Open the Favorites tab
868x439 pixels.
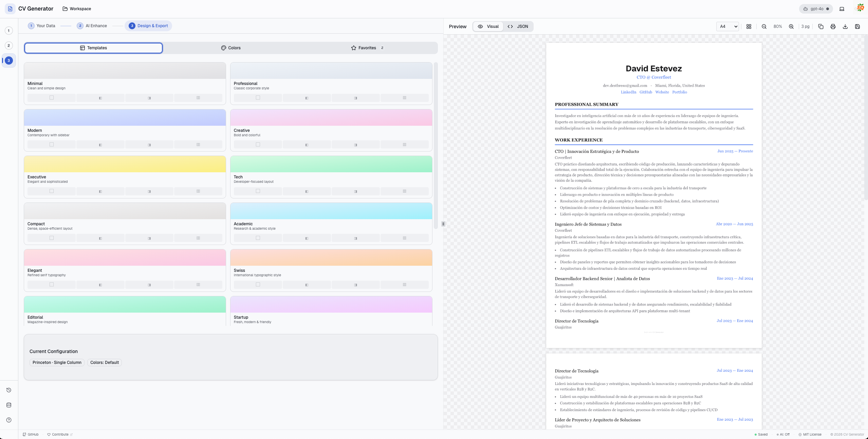pyautogui.click(x=367, y=48)
